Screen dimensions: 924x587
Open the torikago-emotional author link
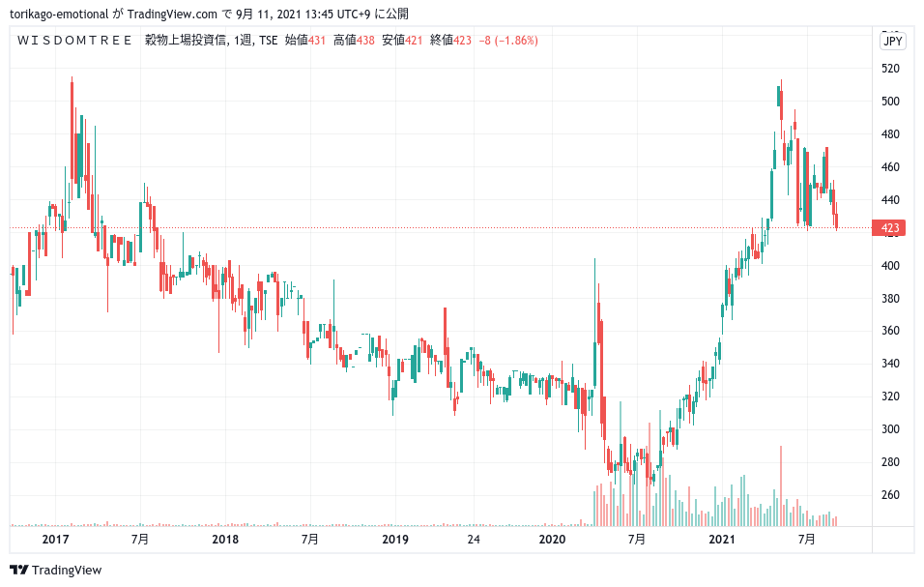(x=59, y=14)
